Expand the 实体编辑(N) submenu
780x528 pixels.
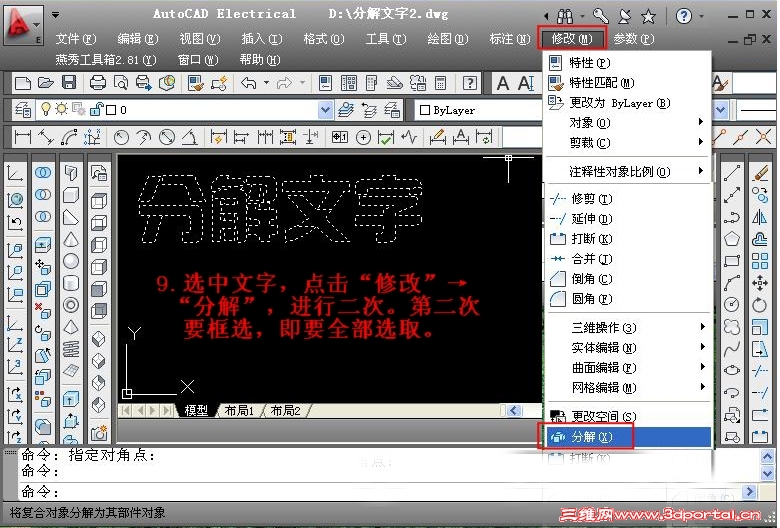pos(628,347)
